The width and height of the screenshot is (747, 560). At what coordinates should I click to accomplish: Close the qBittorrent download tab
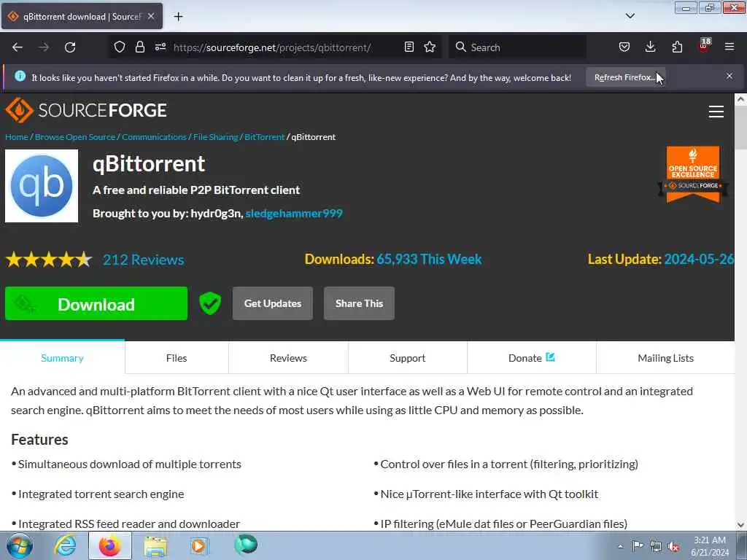pos(151,16)
